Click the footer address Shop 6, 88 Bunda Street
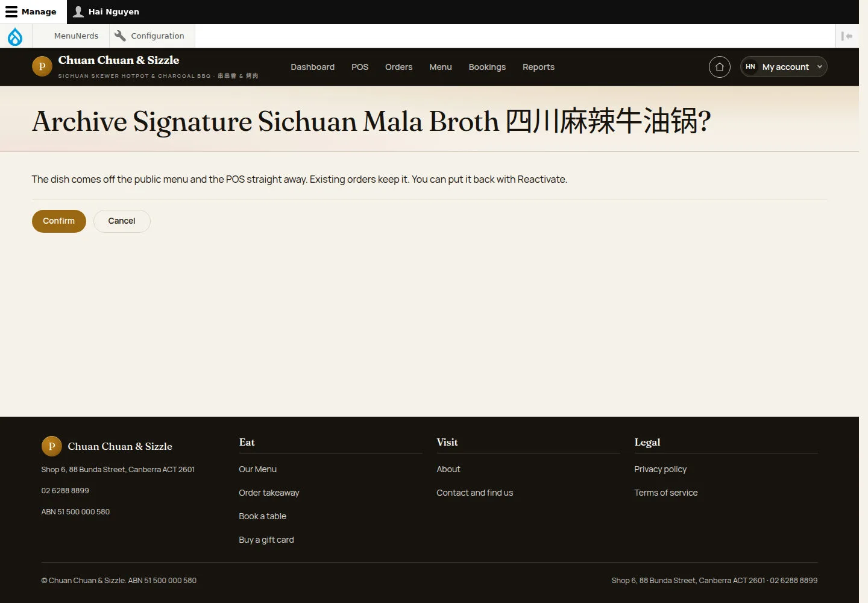Screen dimensions: 868x603 [x=118, y=470]
